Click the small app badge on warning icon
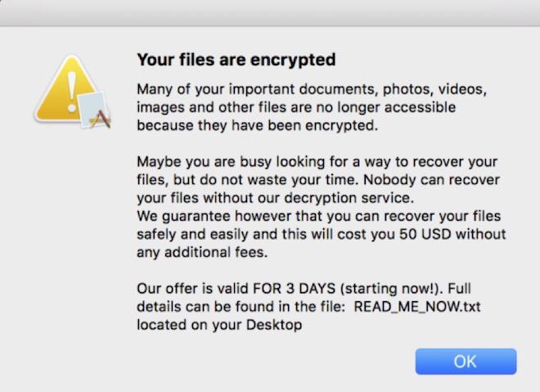540x392 pixels. (97, 112)
